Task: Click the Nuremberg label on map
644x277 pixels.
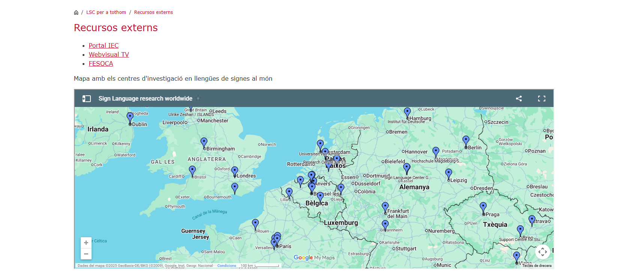Action: (x=441, y=231)
